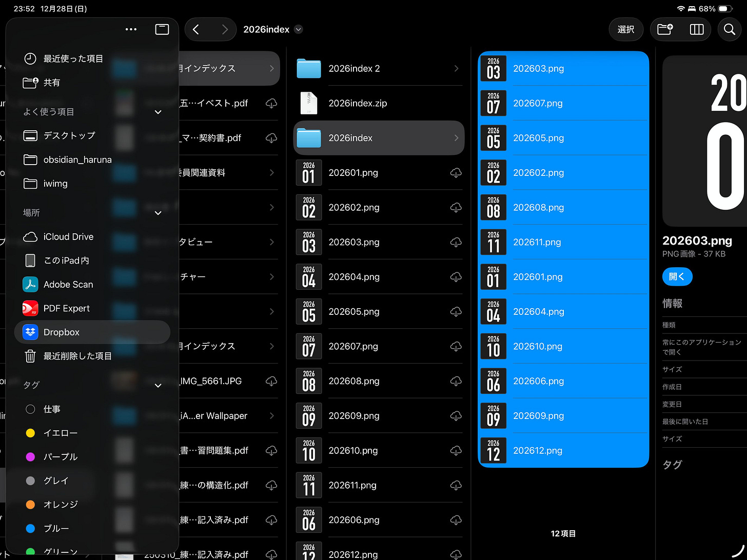747x560 pixels.
Task: Select 202607.png in the highlighted column
Action: (x=563, y=103)
